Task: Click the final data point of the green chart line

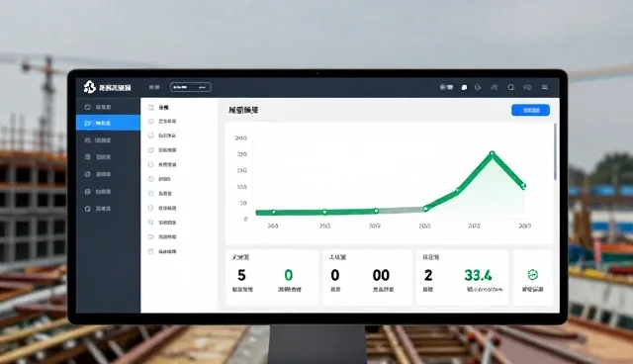Action: tap(523, 186)
